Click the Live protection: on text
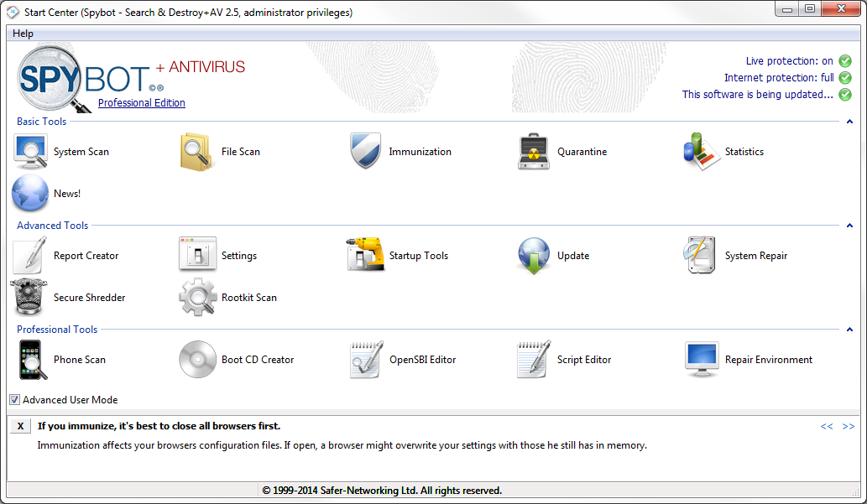This screenshot has height=504, width=867. click(x=789, y=60)
